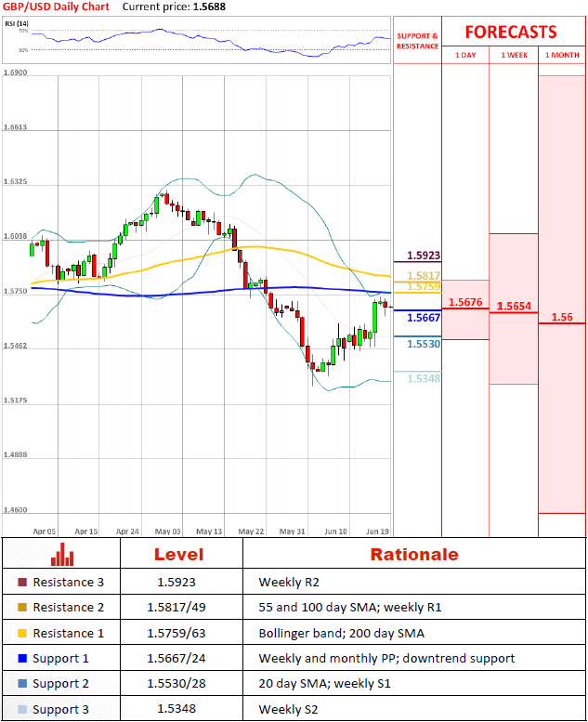Click the GBP/USD Daily Chart title

56,7
